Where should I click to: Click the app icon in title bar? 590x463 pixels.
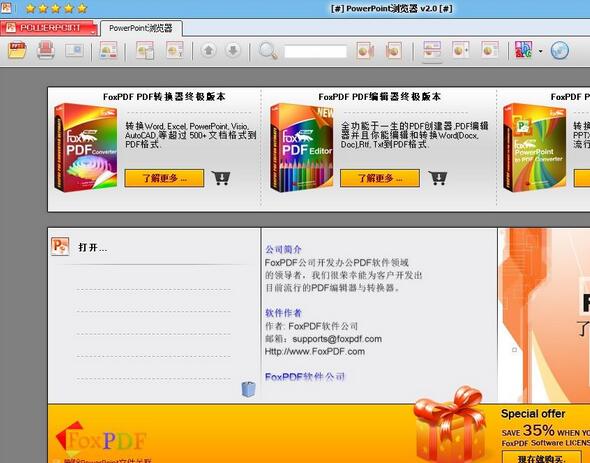[6, 8]
